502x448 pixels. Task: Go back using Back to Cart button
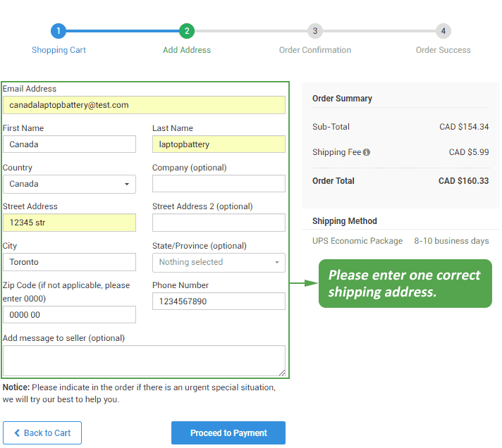tap(42, 433)
